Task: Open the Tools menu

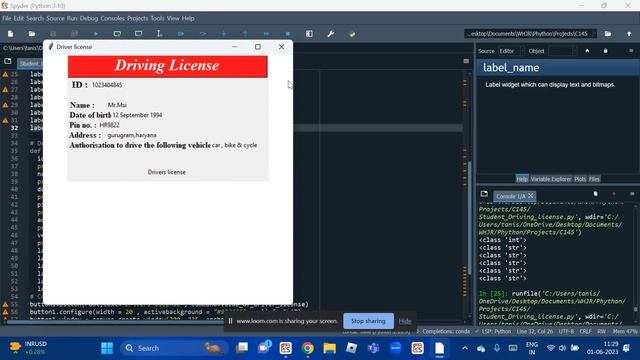Action: click(x=157, y=18)
